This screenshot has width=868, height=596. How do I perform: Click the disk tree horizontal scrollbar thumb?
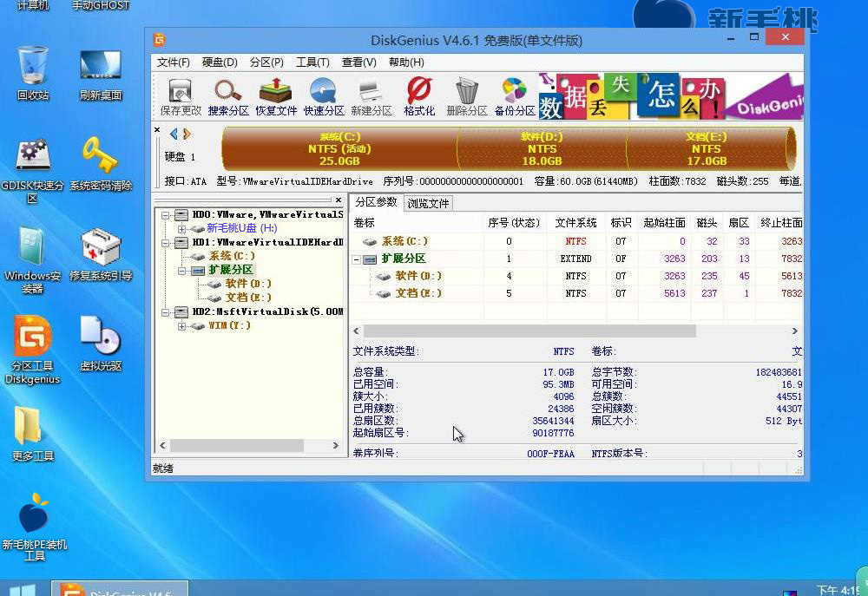point(237,445)
